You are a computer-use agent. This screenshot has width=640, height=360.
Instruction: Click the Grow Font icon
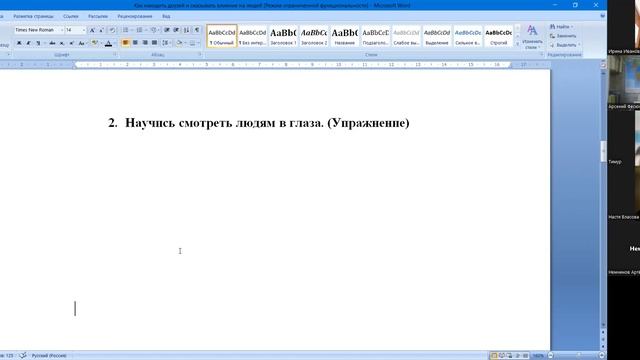point(92,30)
